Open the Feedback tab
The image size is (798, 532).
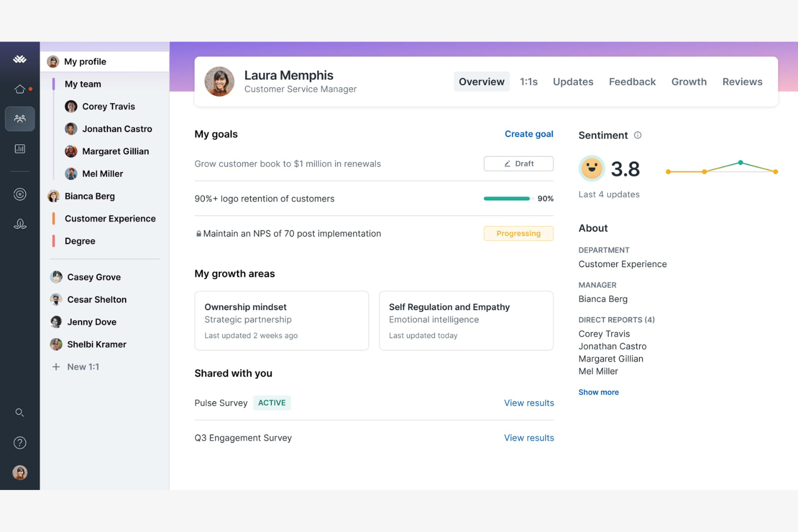(x=632, y=82)
